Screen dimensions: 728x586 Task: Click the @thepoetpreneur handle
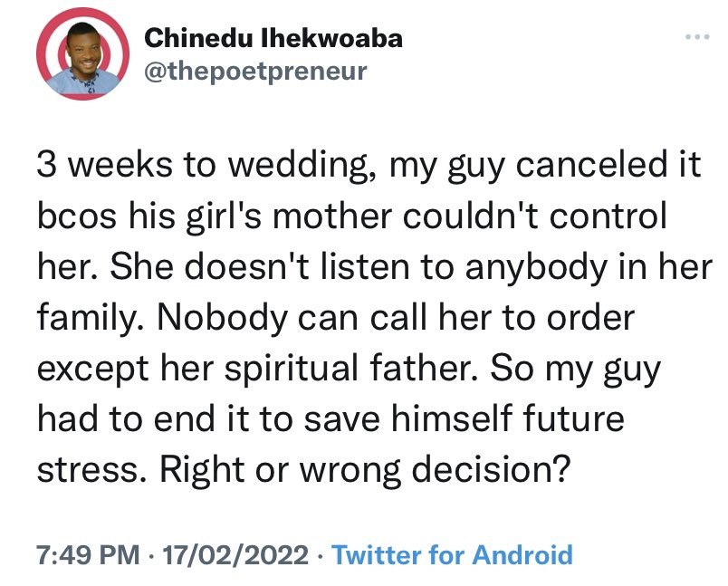(256, 72)
